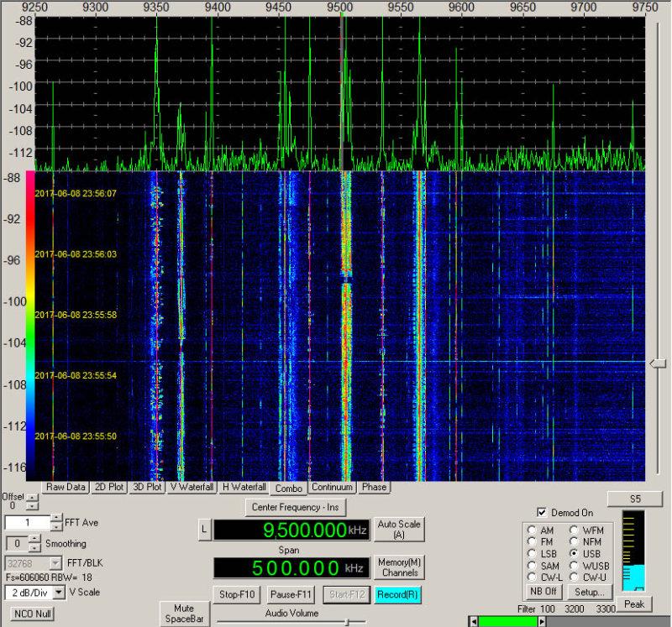This screenshot has height=627, width=672.
Task: Click the S-meter level bar graph
Action: tap(633, 551)
